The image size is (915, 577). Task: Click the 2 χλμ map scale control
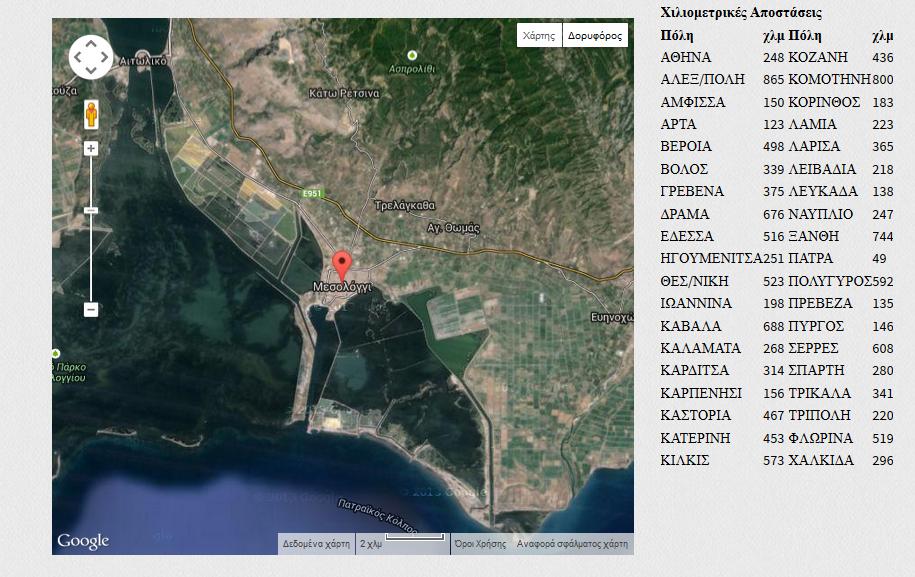(x=403, y=543)
